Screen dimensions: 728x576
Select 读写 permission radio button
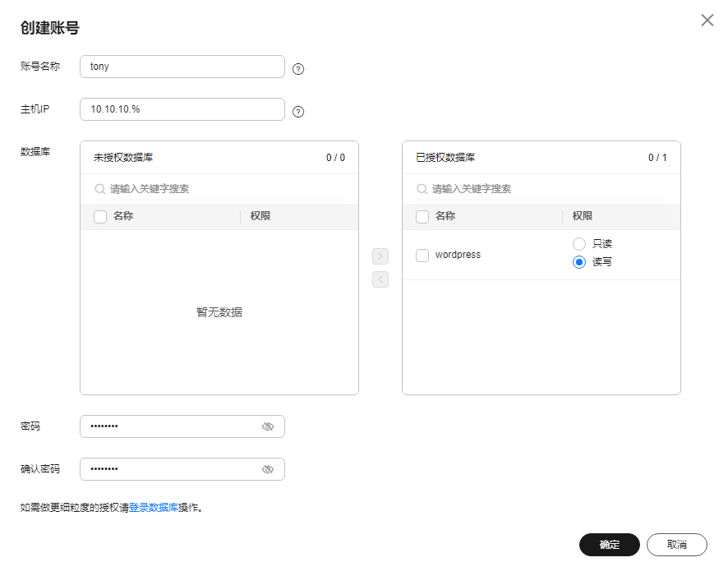[579, 262]
